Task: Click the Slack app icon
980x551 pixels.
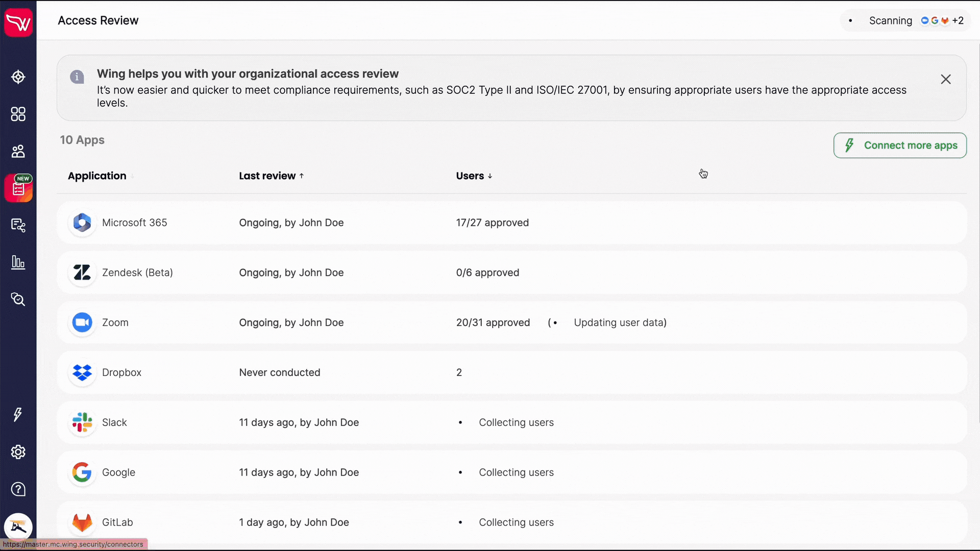Action: (x=82, y=422)
